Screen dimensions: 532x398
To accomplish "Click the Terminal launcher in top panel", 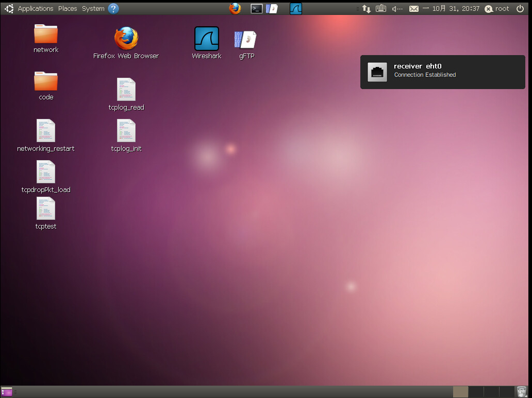I will (x=256, y=8).
